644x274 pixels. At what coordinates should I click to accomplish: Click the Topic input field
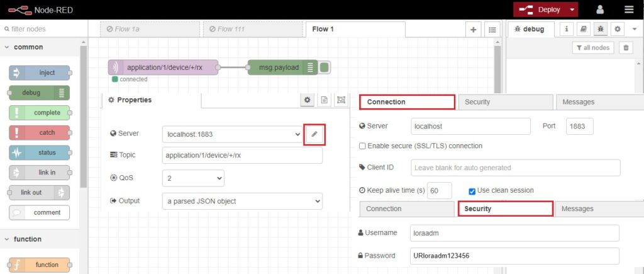242,156
